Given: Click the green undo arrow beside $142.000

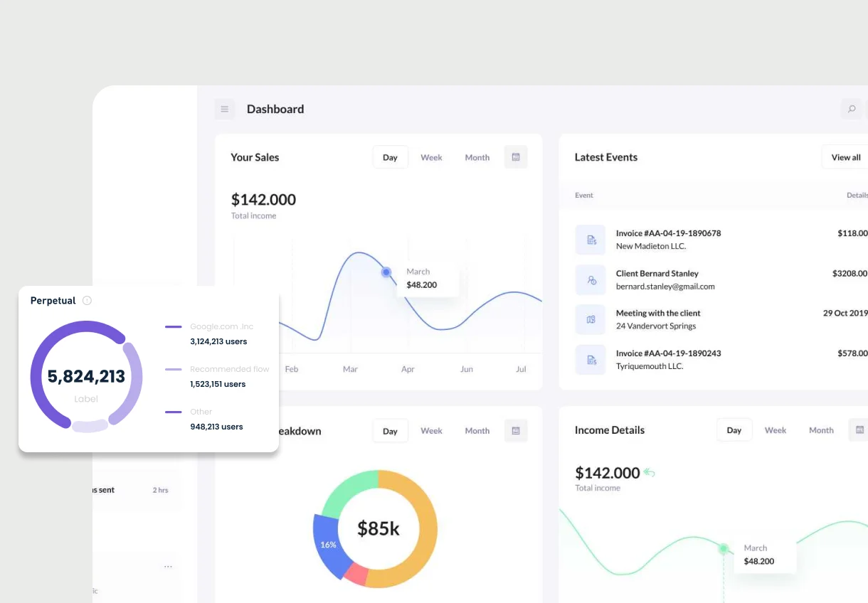Looking at the screenshot, I should (648, 471).
